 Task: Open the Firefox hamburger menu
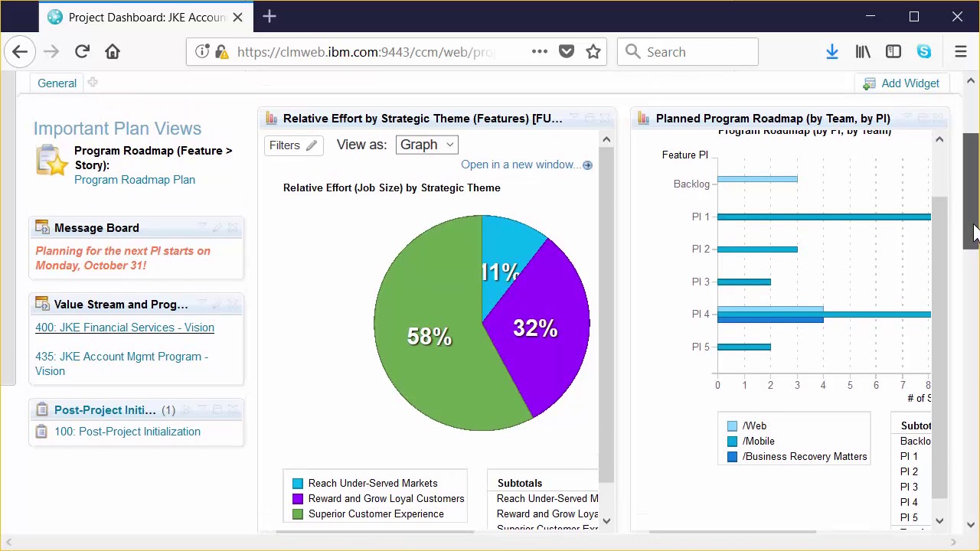[x=961, y=52]
